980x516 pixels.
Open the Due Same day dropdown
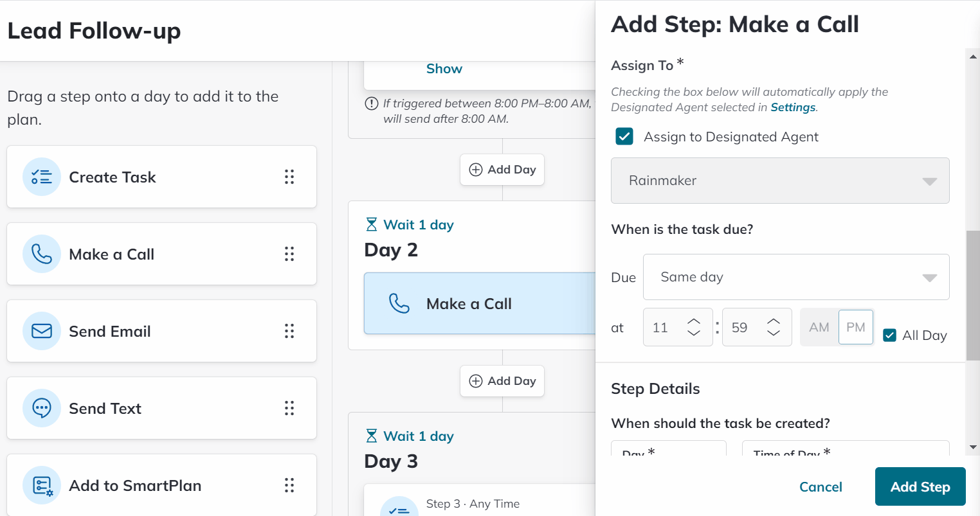(x=796, y=277)
